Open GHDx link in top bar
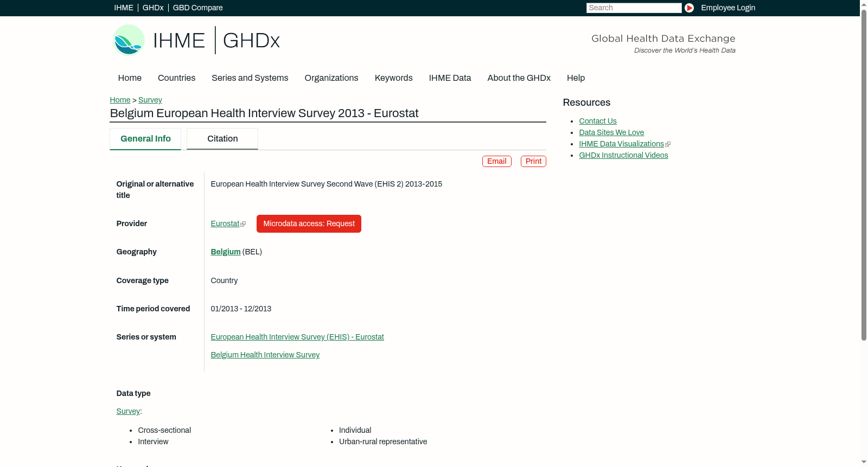The height and width of the screenshot is (467, 868). pos(153,8)
